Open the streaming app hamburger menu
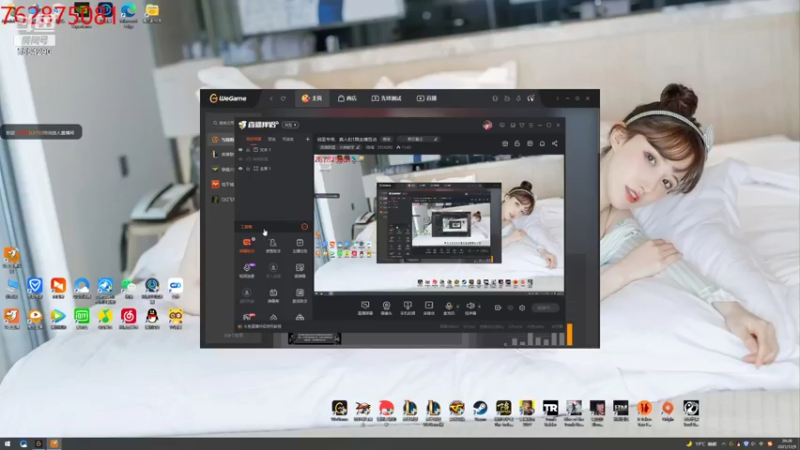 tap(531, 125)
